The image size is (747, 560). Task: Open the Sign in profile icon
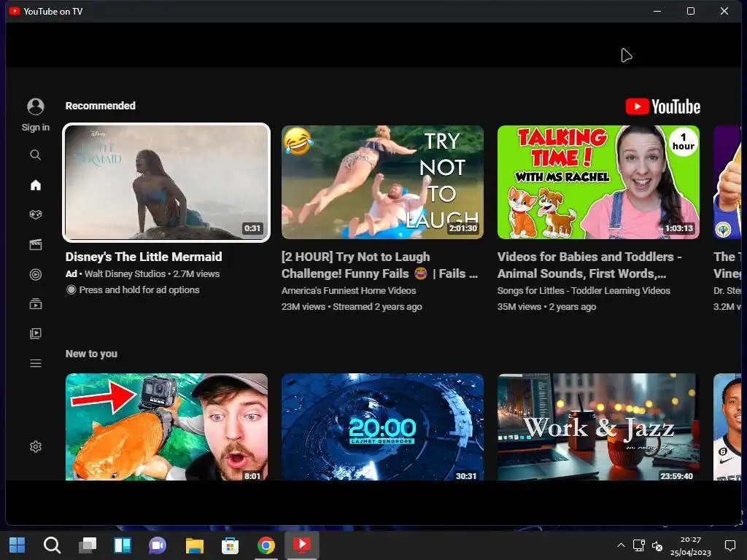pyautogui.click(x=36, y=106)
